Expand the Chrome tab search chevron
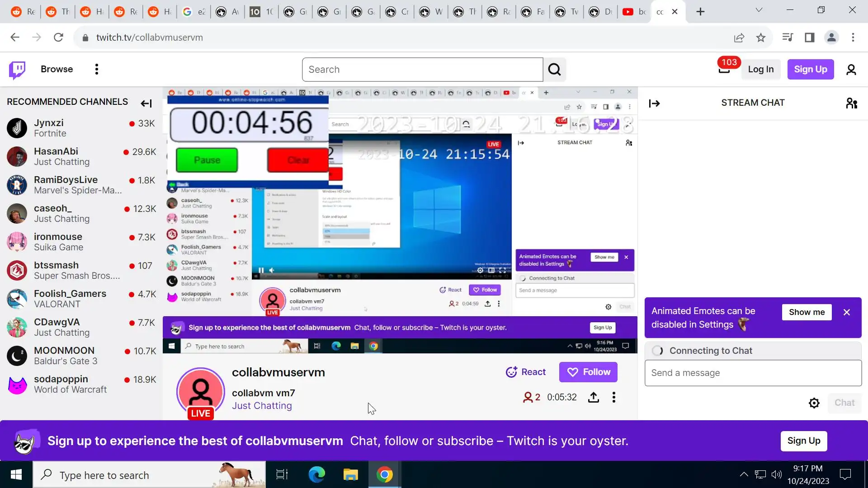The image size is (868, 488). tap(759, 10)
